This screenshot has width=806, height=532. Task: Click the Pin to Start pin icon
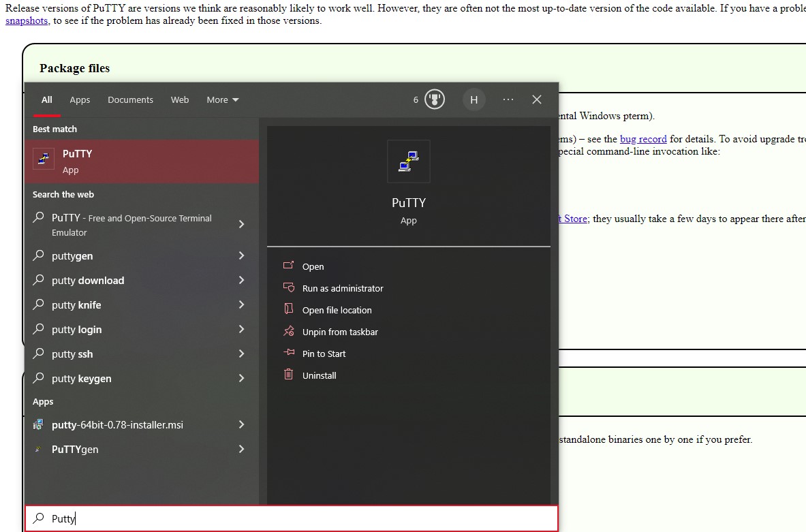click(289, 354)
